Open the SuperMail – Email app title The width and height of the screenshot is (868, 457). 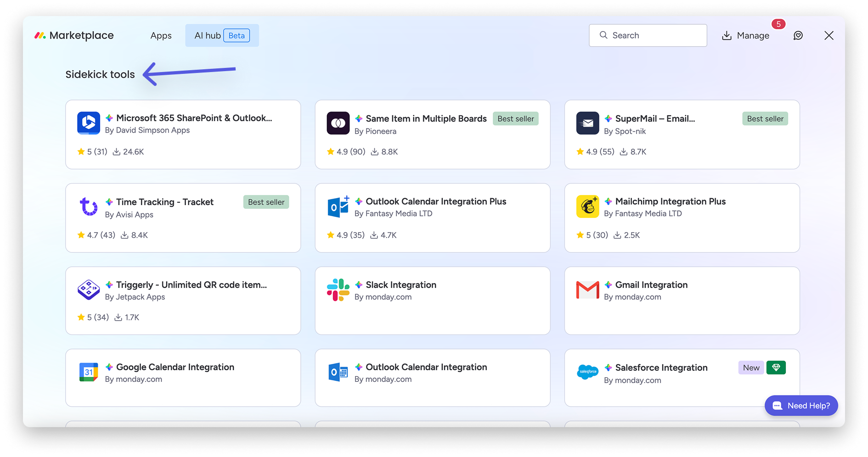[655, 118]
